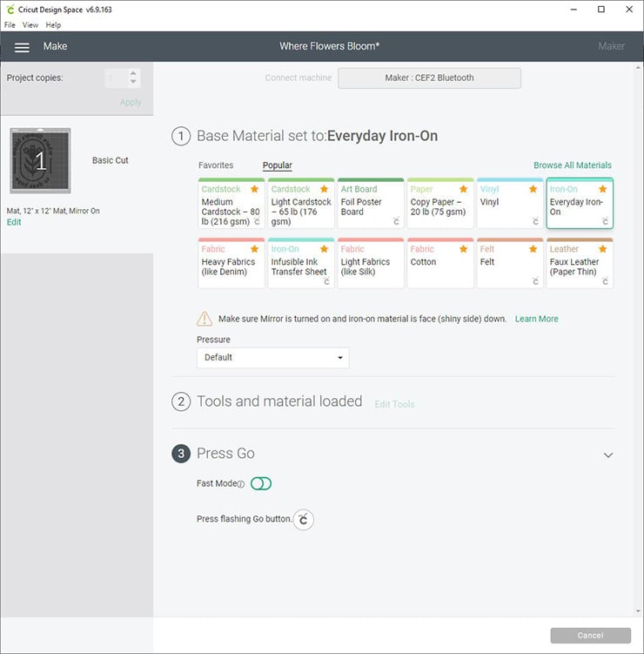This screenshot has height=654, width=644.
Task: Click the mirror warning triangle icon
Action: pos(205,319)
